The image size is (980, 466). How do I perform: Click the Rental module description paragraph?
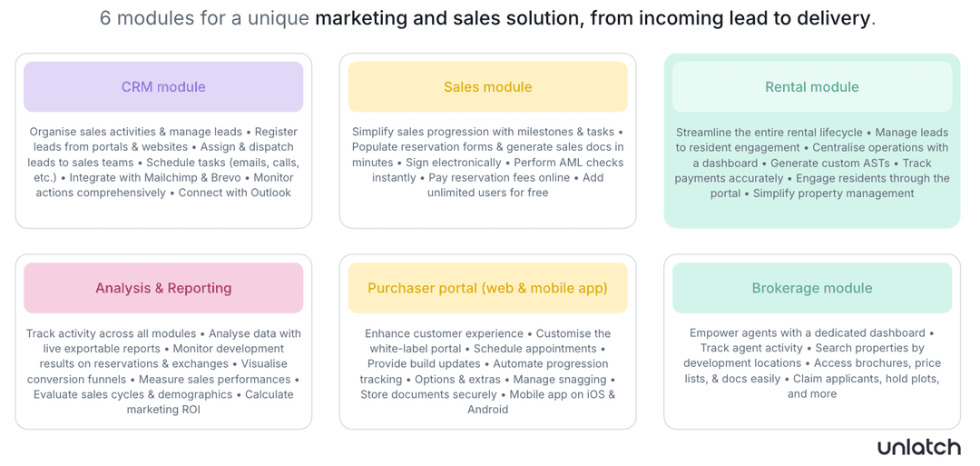click(x=812, y=163)
